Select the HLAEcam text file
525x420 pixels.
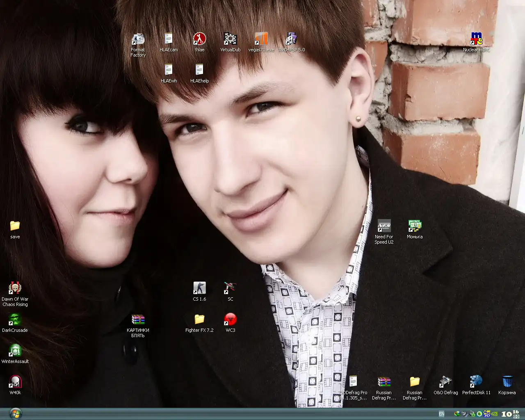click(x=169, y=39)
